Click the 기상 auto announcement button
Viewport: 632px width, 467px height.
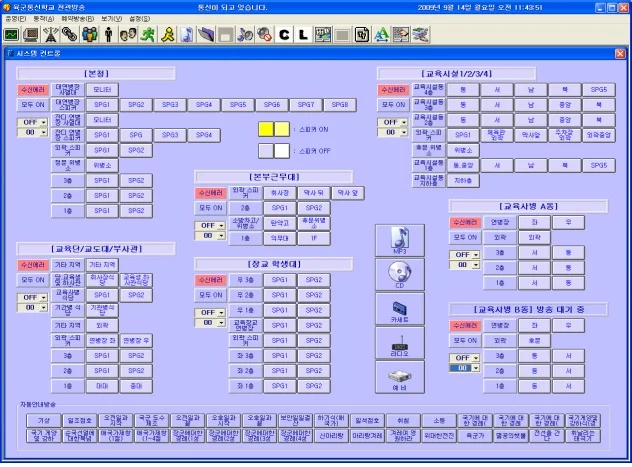tap(44, 421)
